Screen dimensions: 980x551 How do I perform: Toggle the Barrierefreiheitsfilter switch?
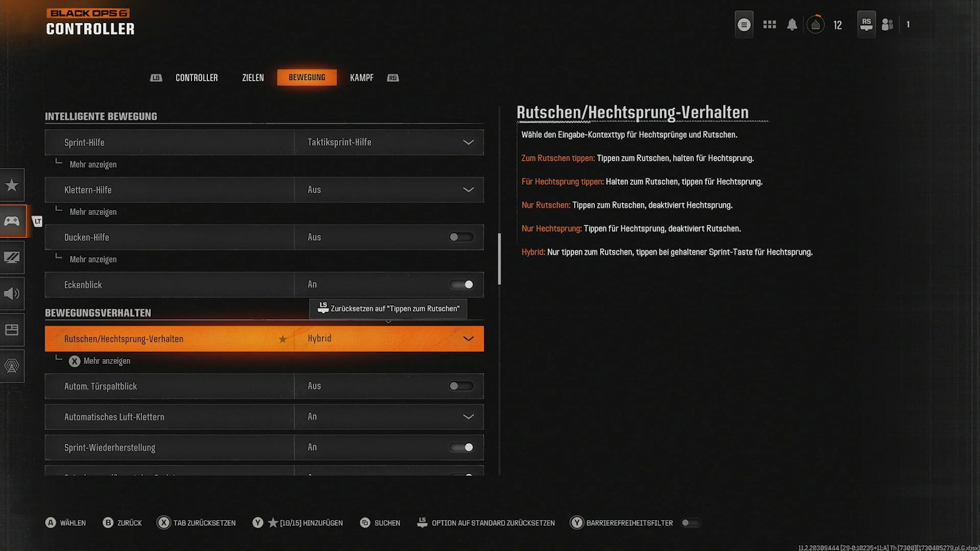click(691, 523)
